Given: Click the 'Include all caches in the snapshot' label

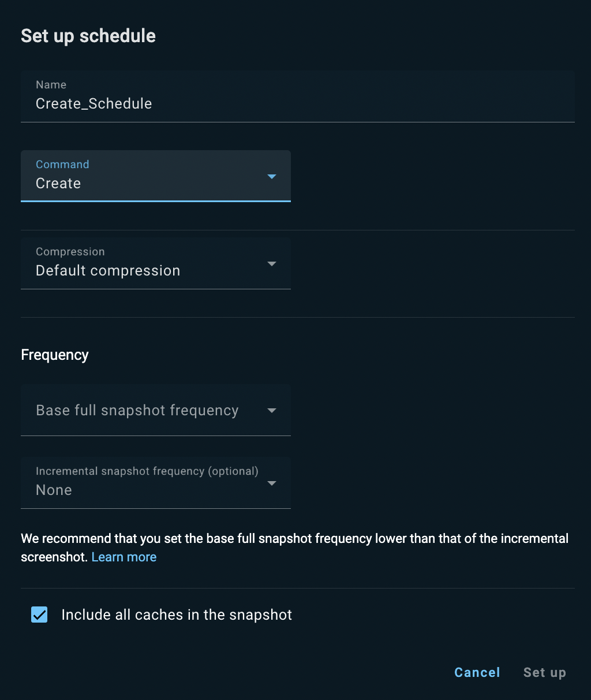Looking at the screenshot, I should pos(177,615).
